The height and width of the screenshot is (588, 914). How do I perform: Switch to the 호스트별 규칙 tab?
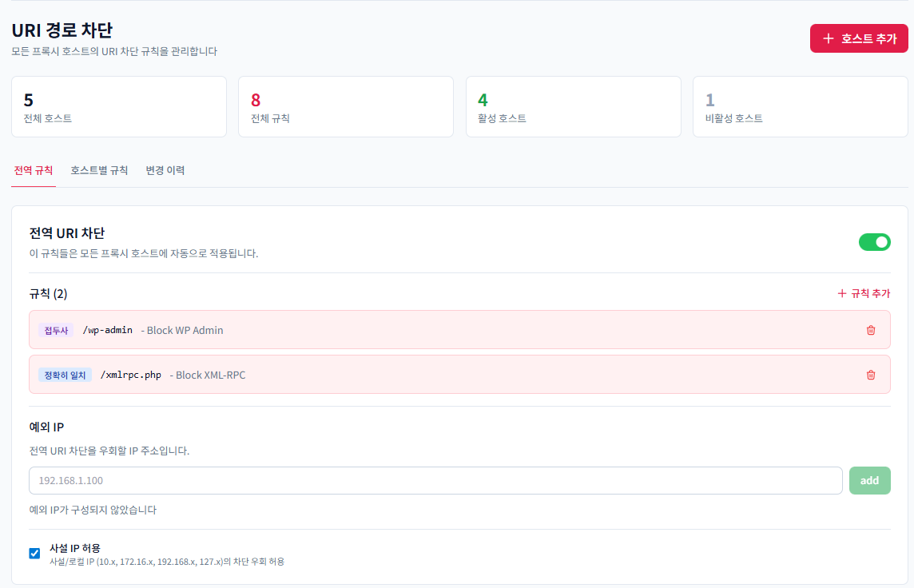[99, 170]
